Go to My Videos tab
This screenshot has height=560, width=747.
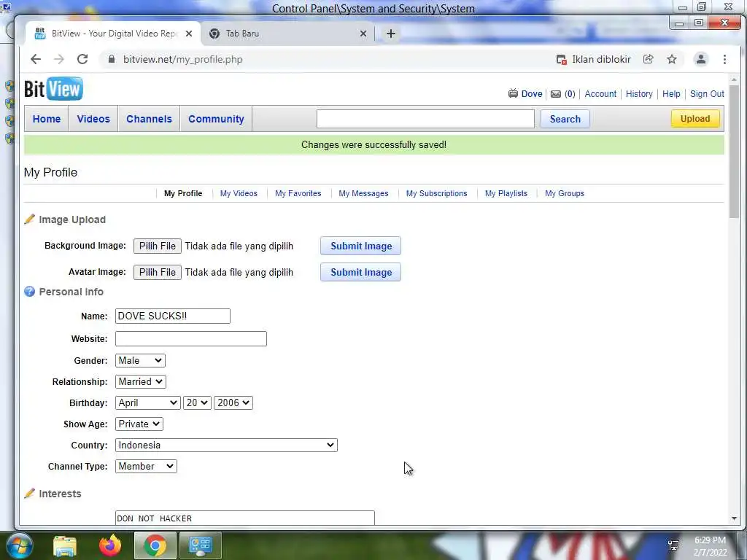coord(239,193)
